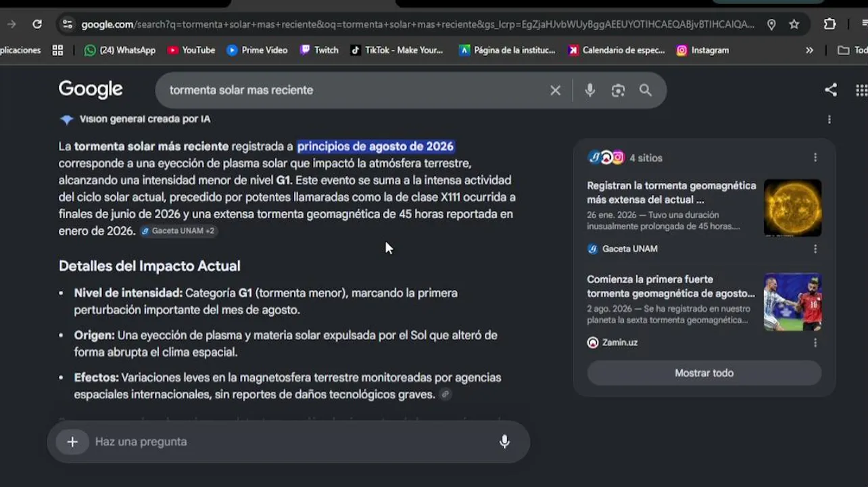The width and height of the screenshot is (868, 487).
Task: Search by image with the Lens icon
Action: click(618, 90)
